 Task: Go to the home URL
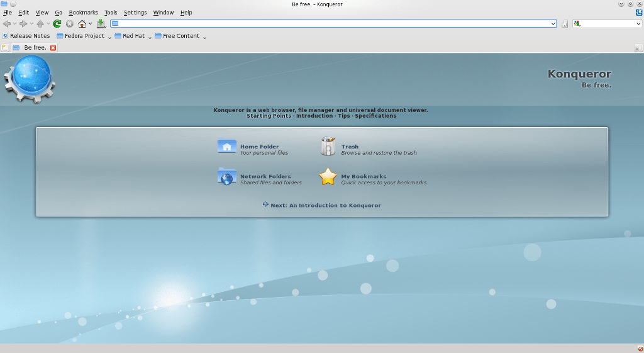click(x=82, y=24)
